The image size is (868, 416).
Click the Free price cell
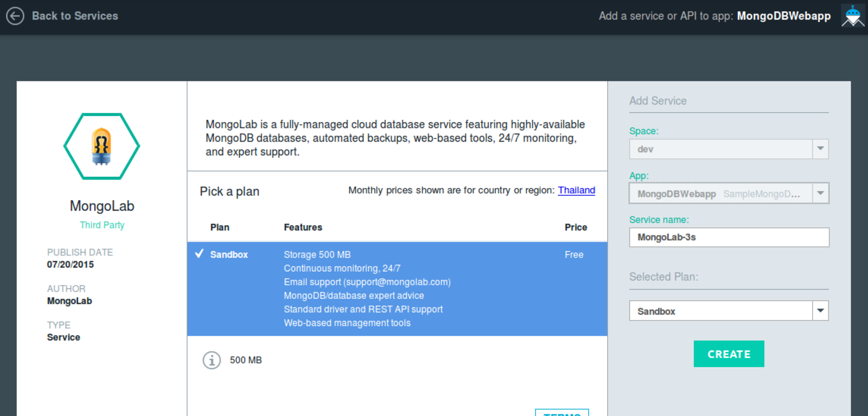574,254
